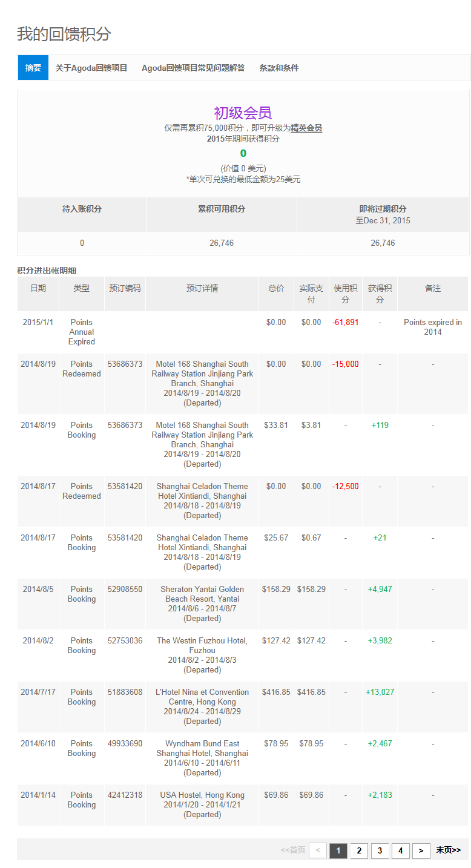Open Agoda回馈项目常见问题解答 tab
Screen dimensions: 471x868
(193, 68)
